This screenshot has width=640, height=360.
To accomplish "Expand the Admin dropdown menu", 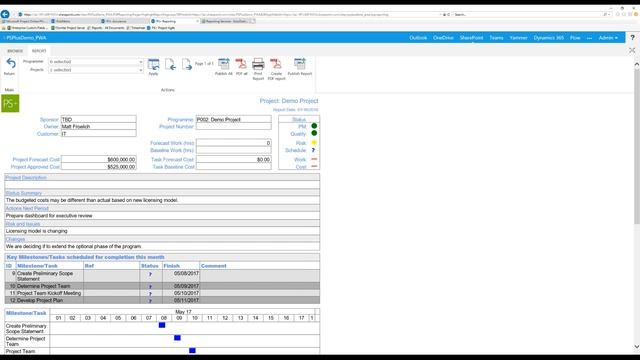I will [608, 38].
